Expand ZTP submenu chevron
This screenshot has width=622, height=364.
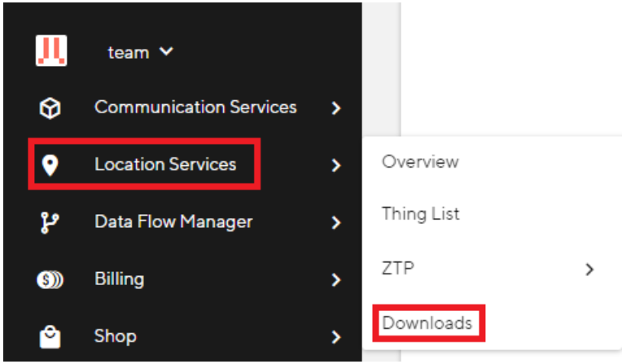[x=589, y=270]
